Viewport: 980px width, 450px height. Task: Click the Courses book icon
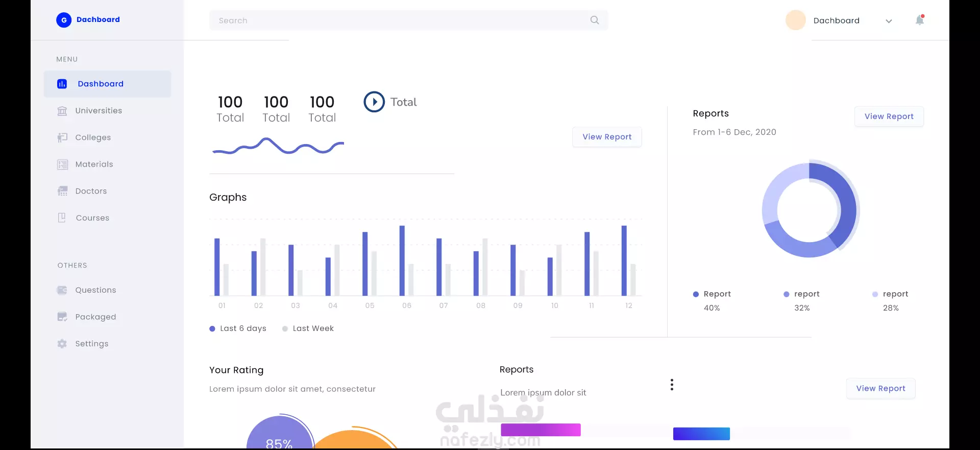pyautogui.click(x=62, y=218)
